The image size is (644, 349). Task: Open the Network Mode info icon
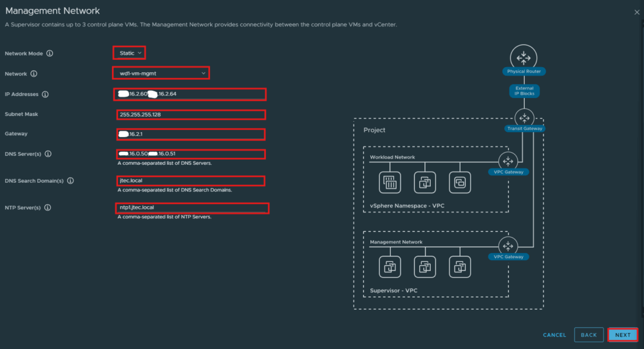[50, 53]
